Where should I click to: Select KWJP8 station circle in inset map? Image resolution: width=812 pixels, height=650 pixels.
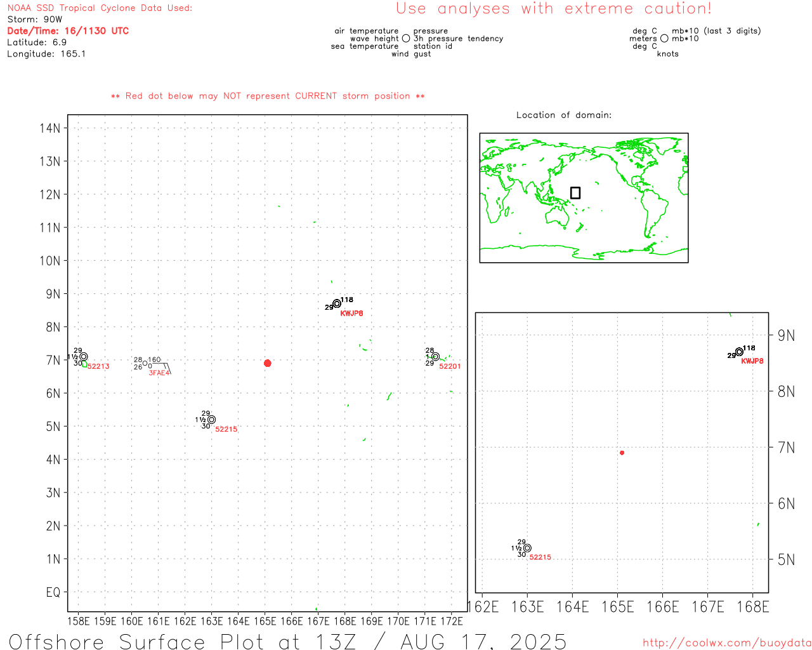740,352
